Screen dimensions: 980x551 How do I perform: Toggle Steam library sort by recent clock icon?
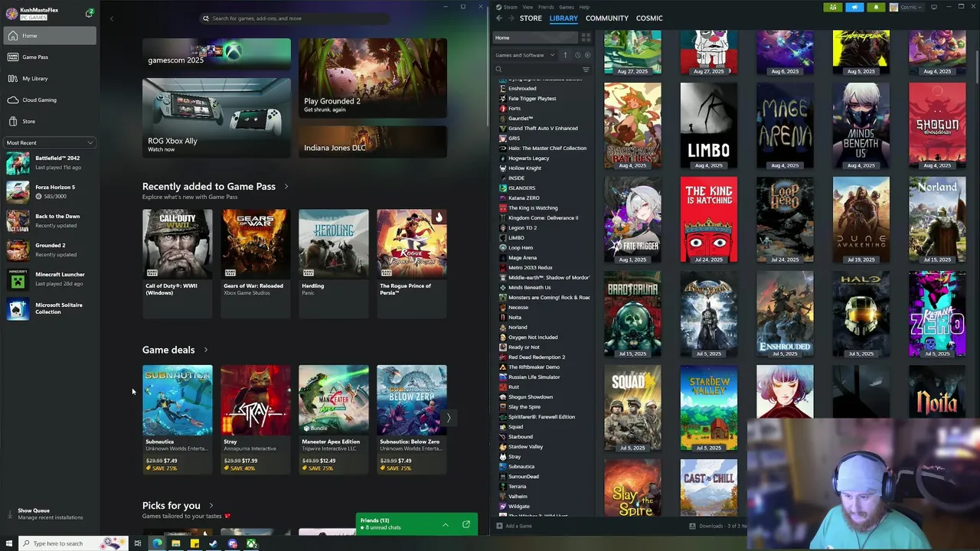(x=578, y=55)
